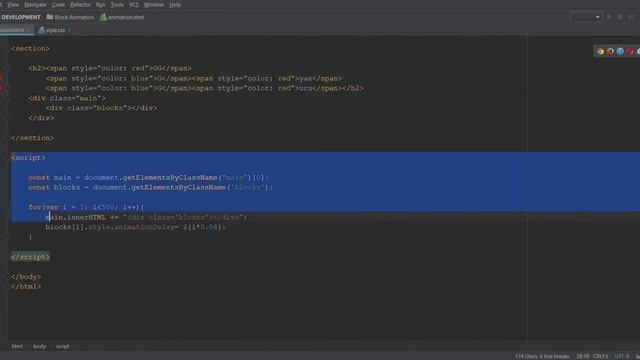Click the style.css tab file icon
640x360 pixels.
42,30
